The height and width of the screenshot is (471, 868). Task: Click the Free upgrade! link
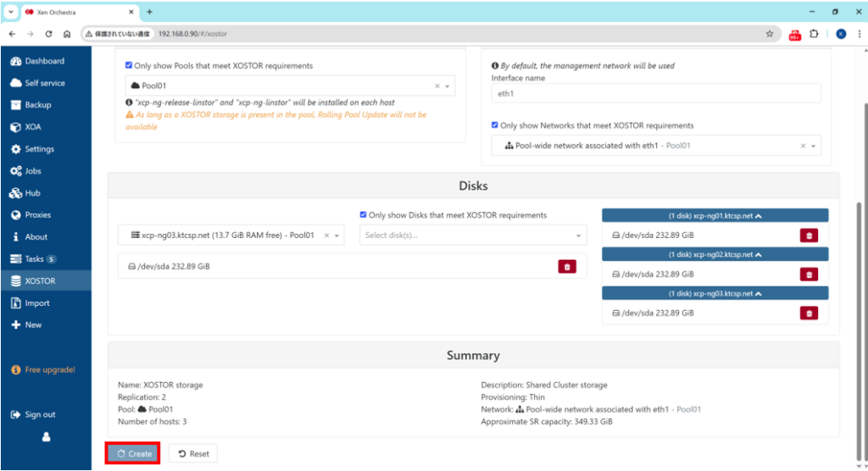point(49,370)
